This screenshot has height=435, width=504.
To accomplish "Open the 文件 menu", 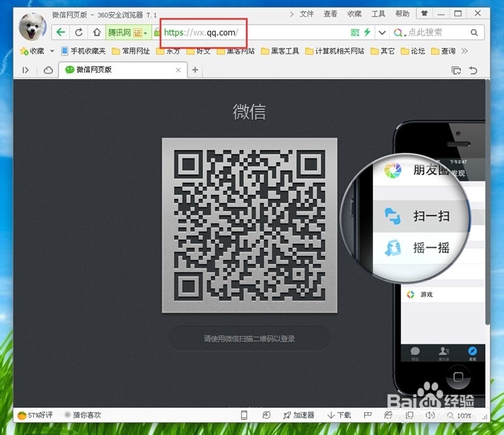I will coord(306,14).
